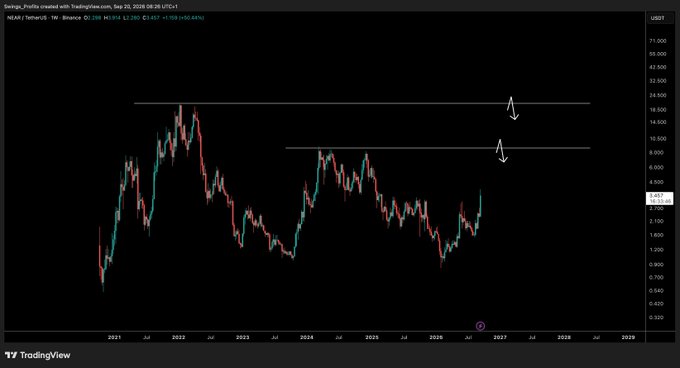The height and width of the screenshot is (368, 680).
Task: Click the 2.100 price axis label
Action: pyautogui.click(x=657, y=221)
